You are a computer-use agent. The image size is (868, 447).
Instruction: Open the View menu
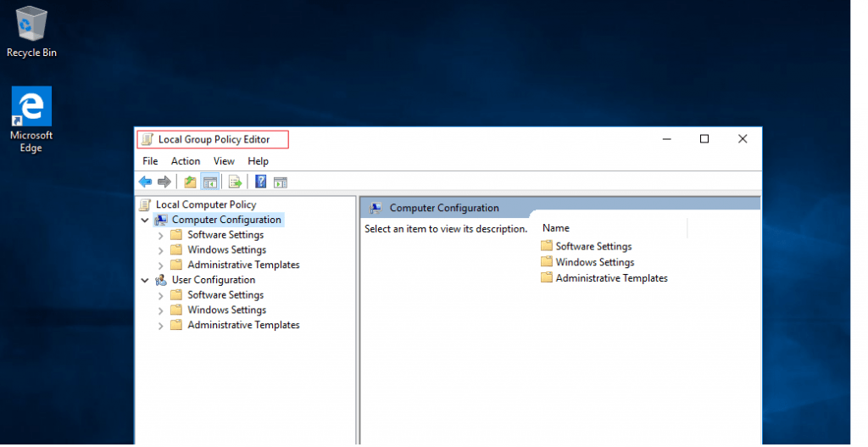tap(224, 161)
